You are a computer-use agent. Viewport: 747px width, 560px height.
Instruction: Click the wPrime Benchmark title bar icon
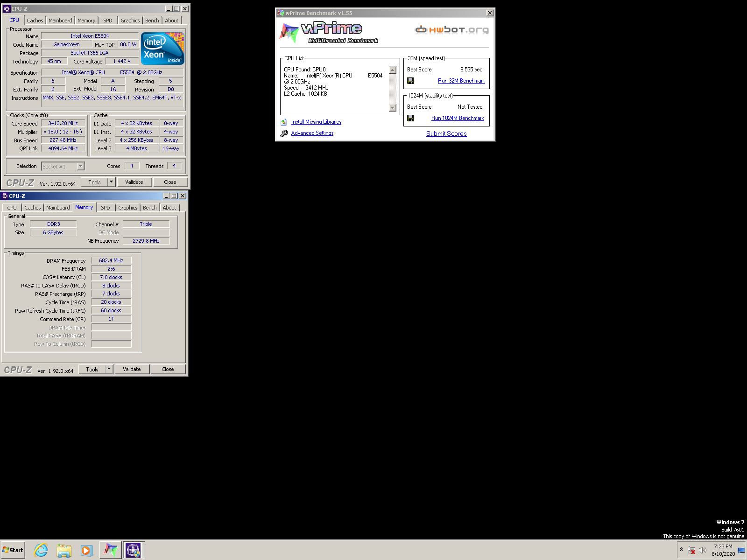pyautogui.click(x=281, y=13)
